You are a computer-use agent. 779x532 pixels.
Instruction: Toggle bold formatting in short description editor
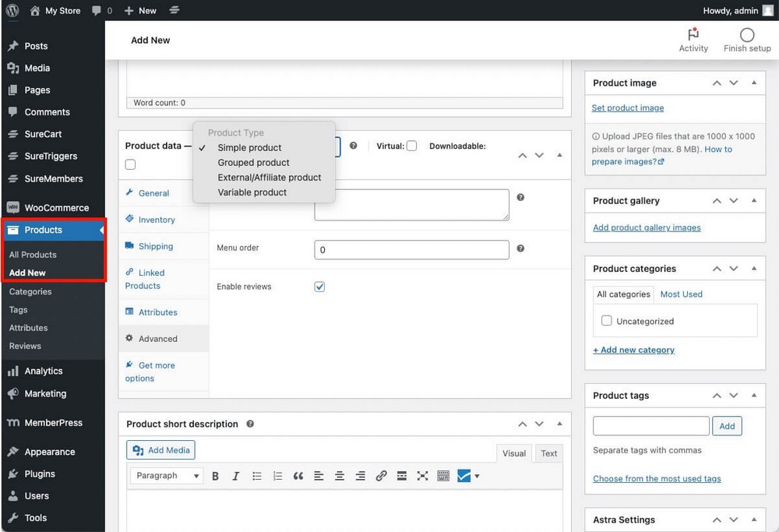click(215, 476)
